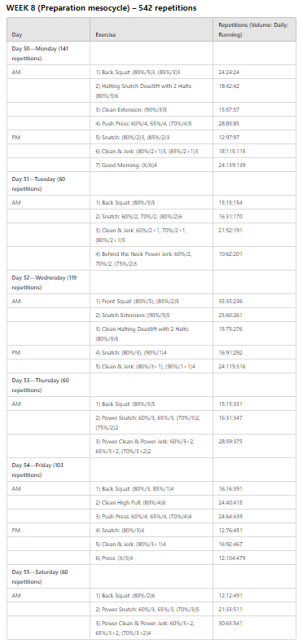The width and height of the screenshot is (303, 644).
Task: Click the Halting Snatch Deadlift with 2 Halts cell
Action: click(151, 90)
